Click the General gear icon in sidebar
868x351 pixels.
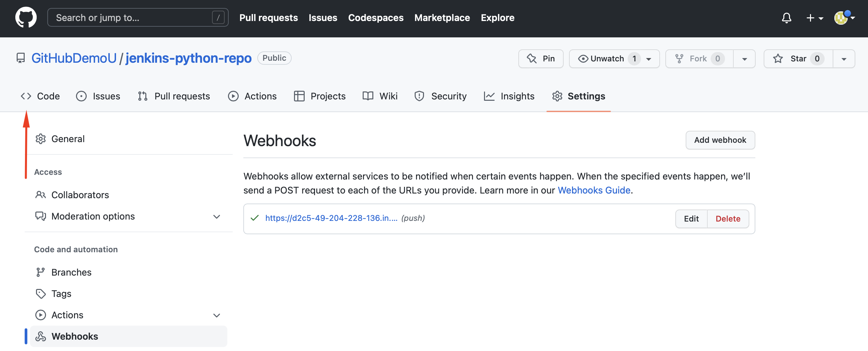pyautogui.click(x=40, y=139)
